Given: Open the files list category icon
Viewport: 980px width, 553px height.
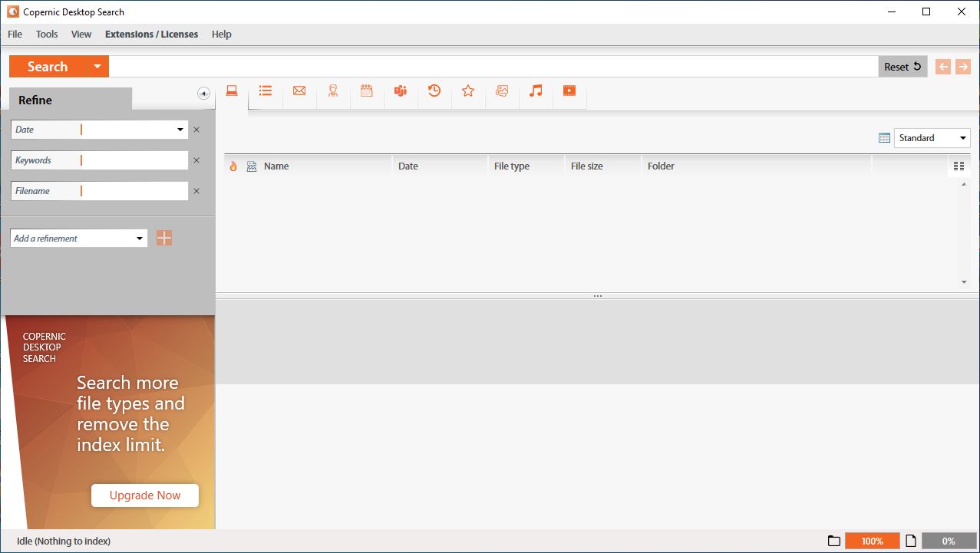Looking at the screenshot, I should pyautogui.click(x=266, y=91).
